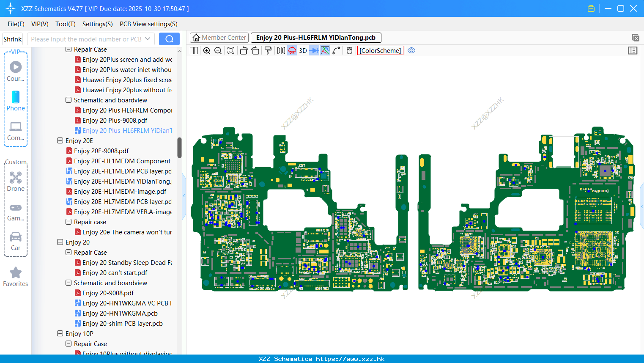Fit the board to the screen
This screenshot has width=644, height=363.
coord(231,50)
